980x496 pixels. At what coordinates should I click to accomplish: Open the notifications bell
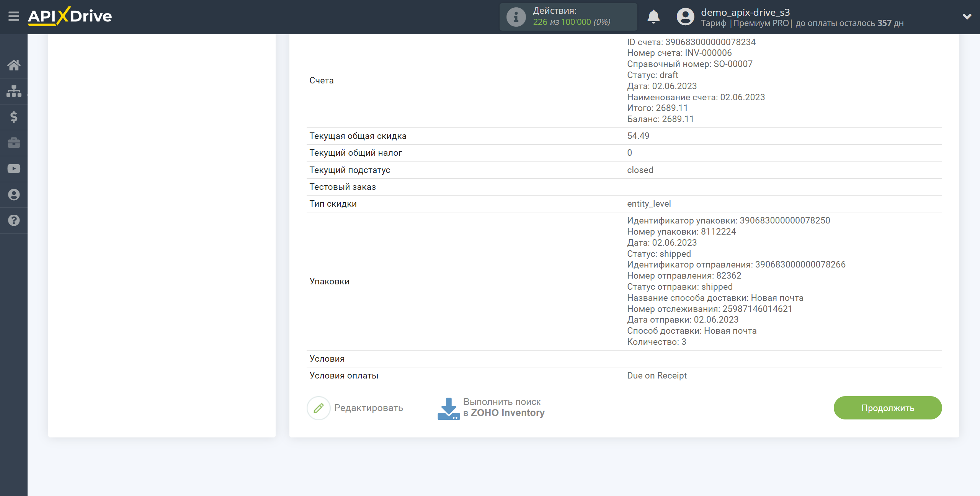653,17
